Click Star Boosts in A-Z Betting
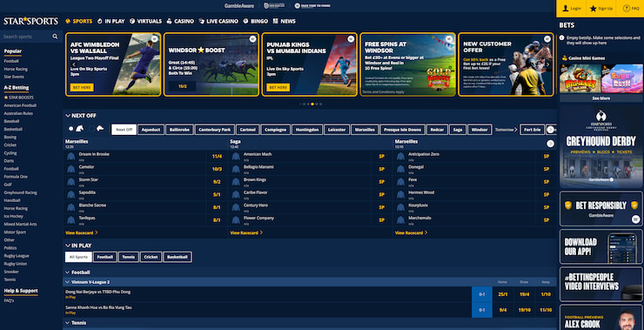This screenshot has width=644, height=330. point(19,98)
